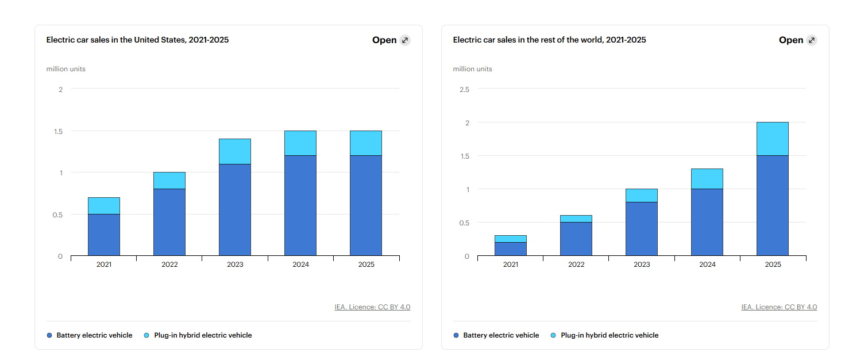Select 2021 battery electric bar in rest-of-world chart
868x360 pixels.
click(x=511, y=249)
